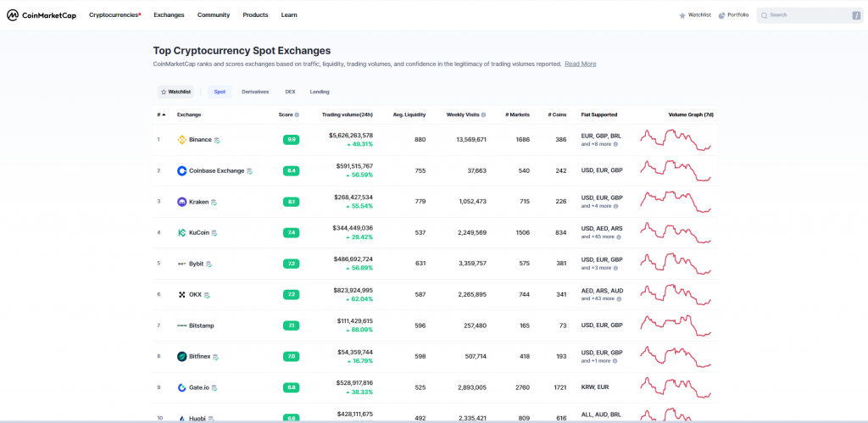The height and width of the screenshot is (423, 868).
Task: Switch to the DEX tab
Action: 290,92
